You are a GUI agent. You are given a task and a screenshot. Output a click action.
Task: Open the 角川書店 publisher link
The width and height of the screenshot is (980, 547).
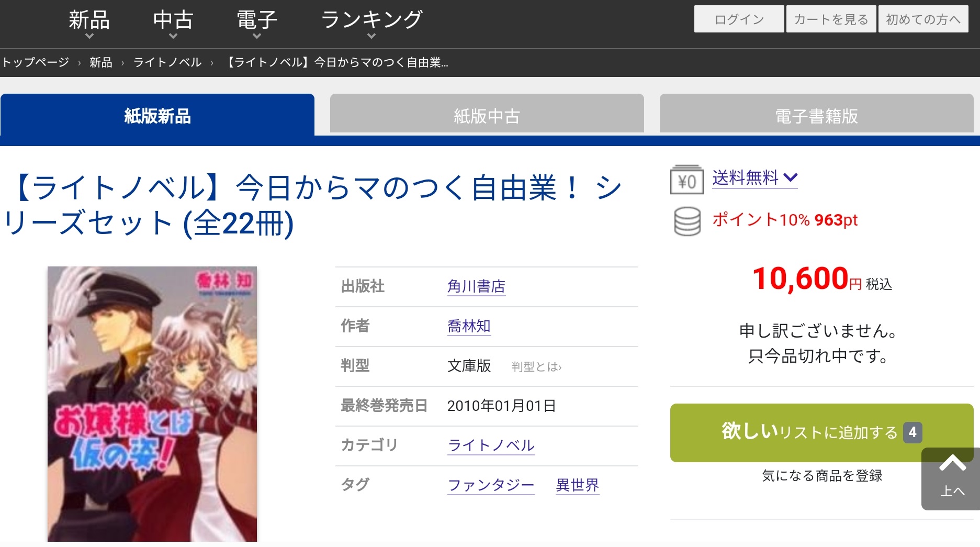coord(476,286)
